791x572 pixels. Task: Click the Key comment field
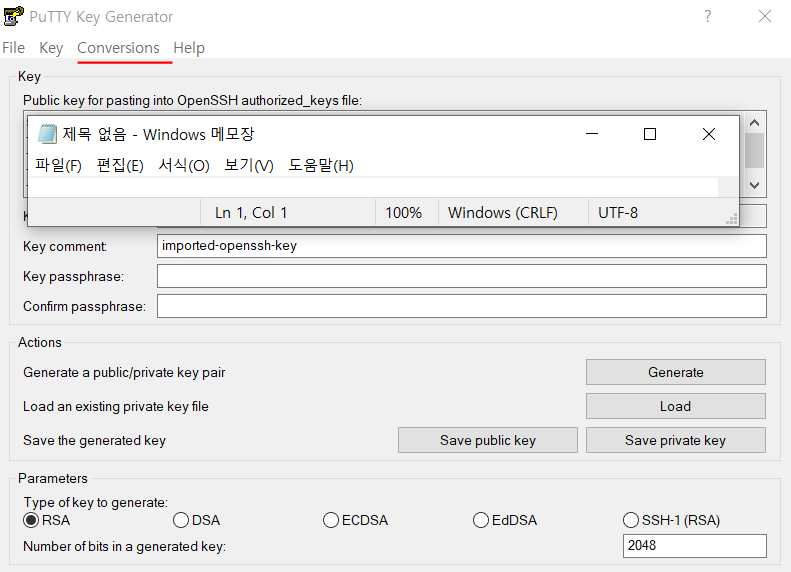462,246
